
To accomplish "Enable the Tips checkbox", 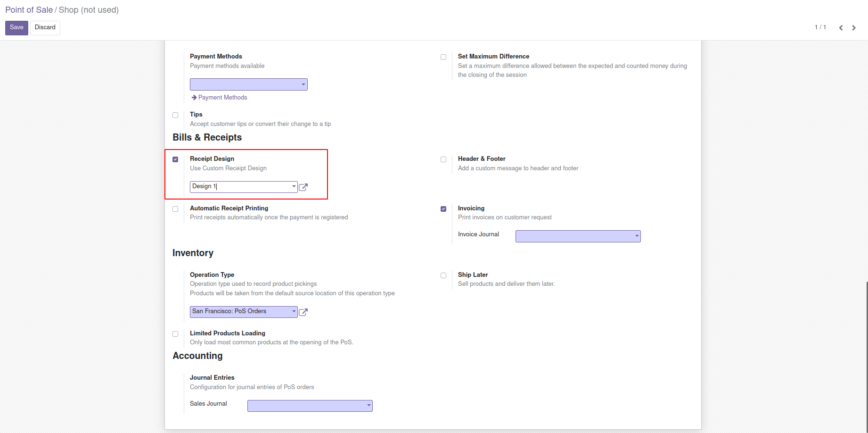I will [175, 115].
